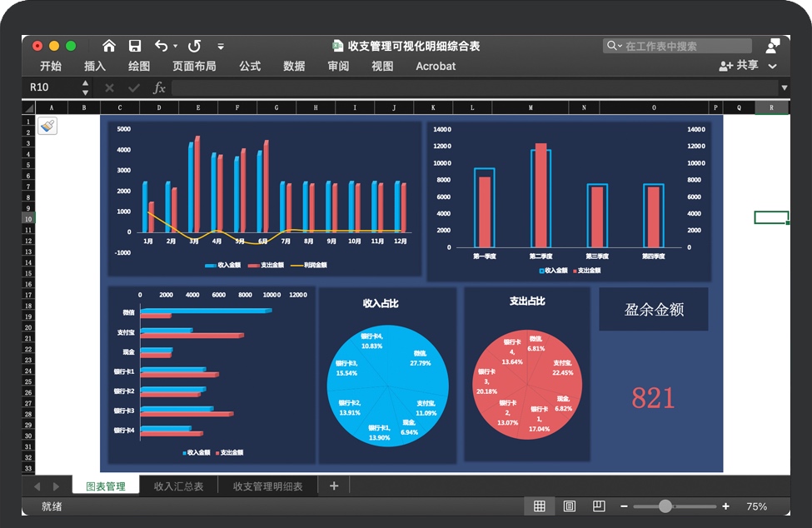The image size is (812, 528).
Task: Open the 插入 ribbon tab
Action: (x=95, y=67)
